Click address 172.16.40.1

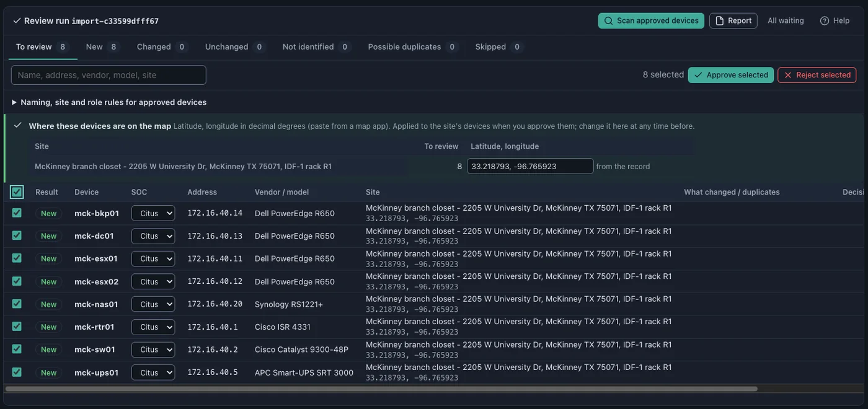click(213, 327)
